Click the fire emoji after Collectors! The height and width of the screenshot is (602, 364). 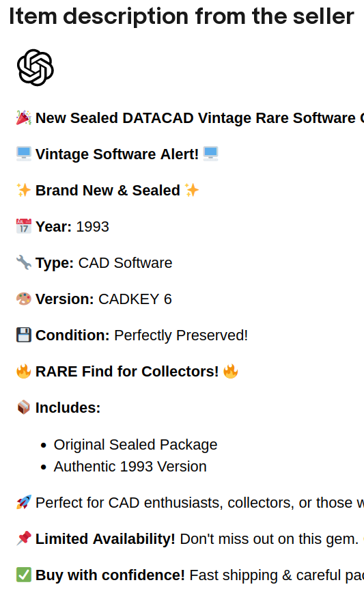tap(231, 371)
